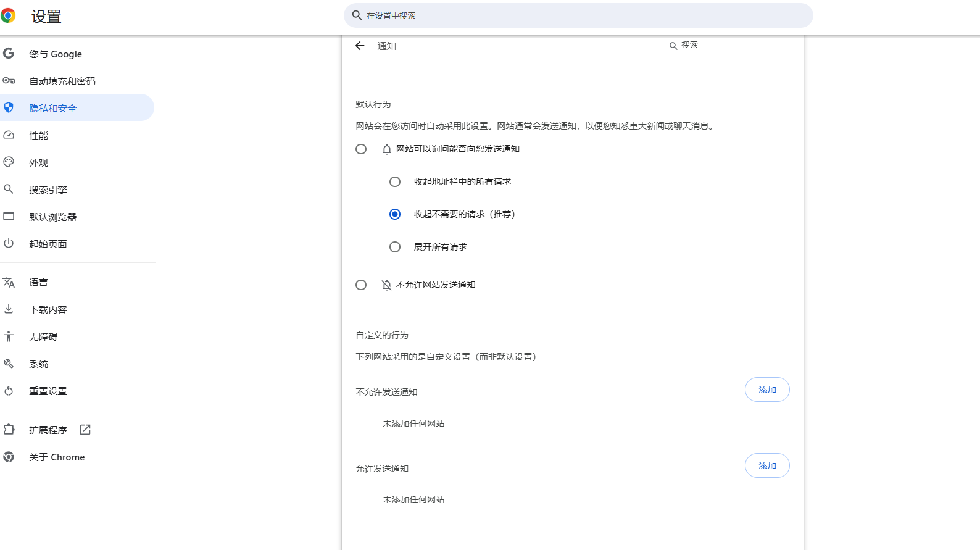Click the puzzle piece icon for 扩展程序
980x550 pixels.
click(9, 430)
